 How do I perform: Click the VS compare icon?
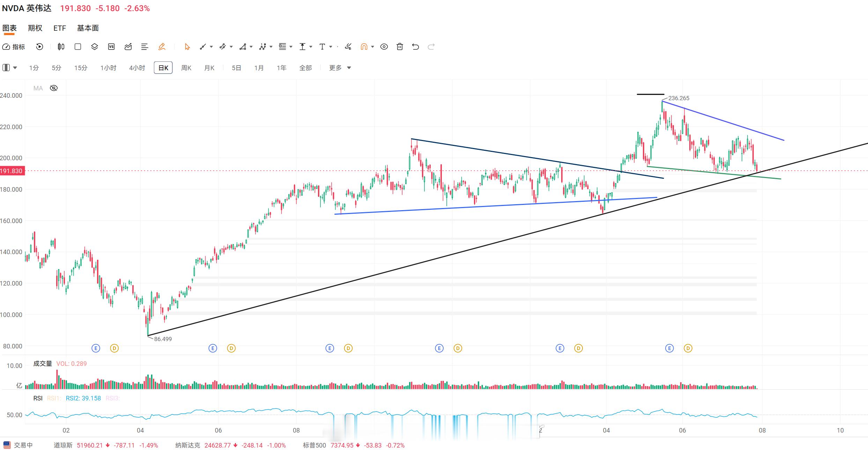111,47
